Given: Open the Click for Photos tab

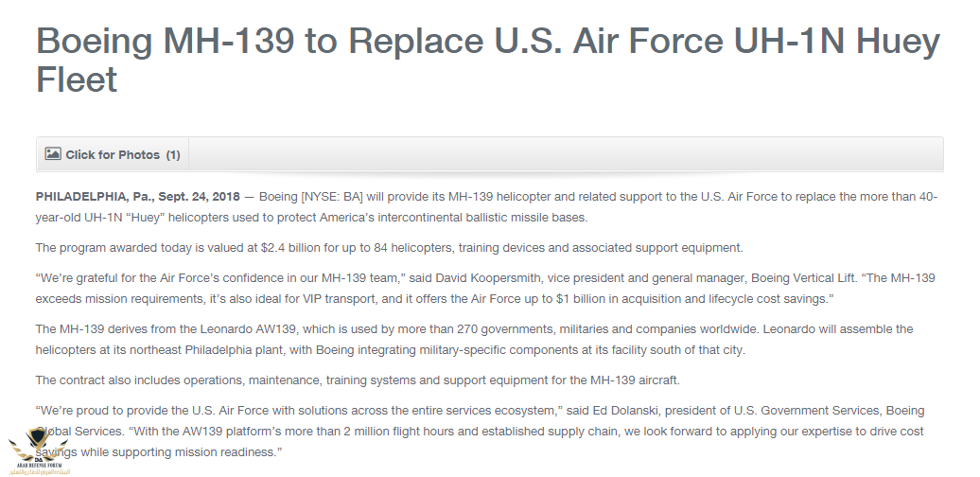Looking at the screenshot, I should pyautogui.click(x=113, y=154).
